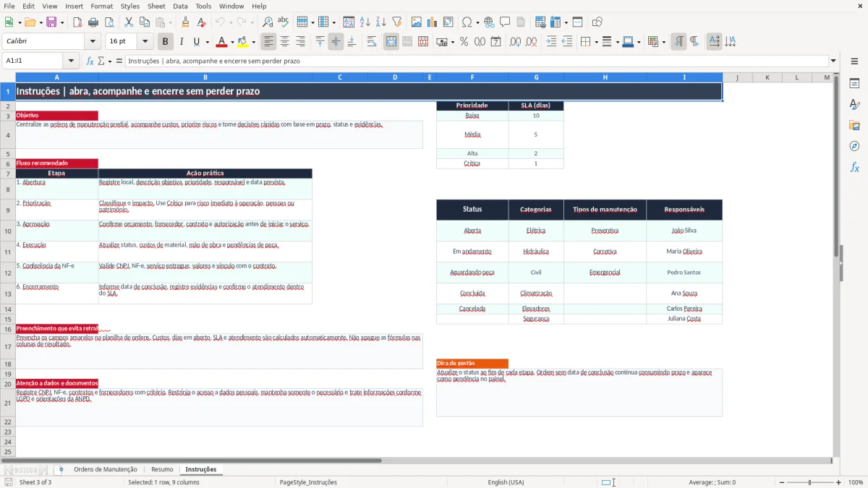Viewport: 868px width, 488px height.
Task: Export the sheet directly as PDF
Action: (x=77, y=22)
